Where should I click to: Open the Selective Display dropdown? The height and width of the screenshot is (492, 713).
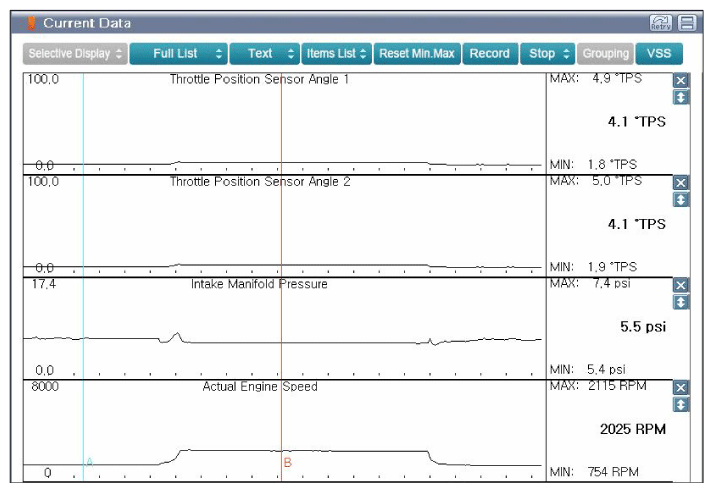pos(75,54)
